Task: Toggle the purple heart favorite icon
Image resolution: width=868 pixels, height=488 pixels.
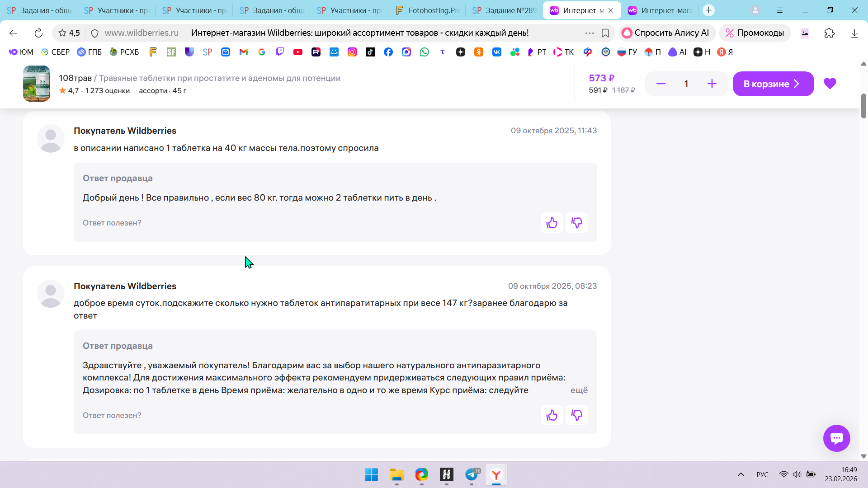Action: click(x=830, y=84)
